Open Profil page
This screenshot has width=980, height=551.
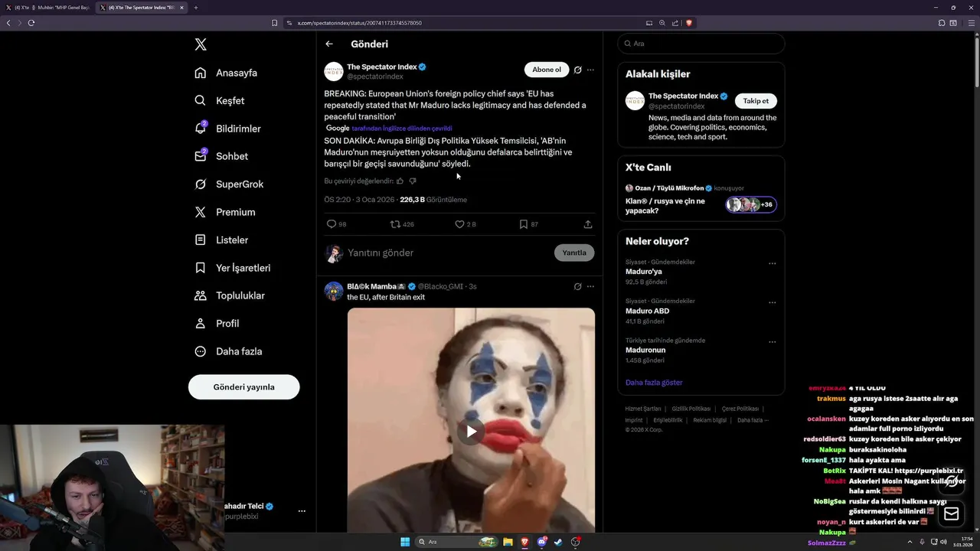[x=217, y=324]
